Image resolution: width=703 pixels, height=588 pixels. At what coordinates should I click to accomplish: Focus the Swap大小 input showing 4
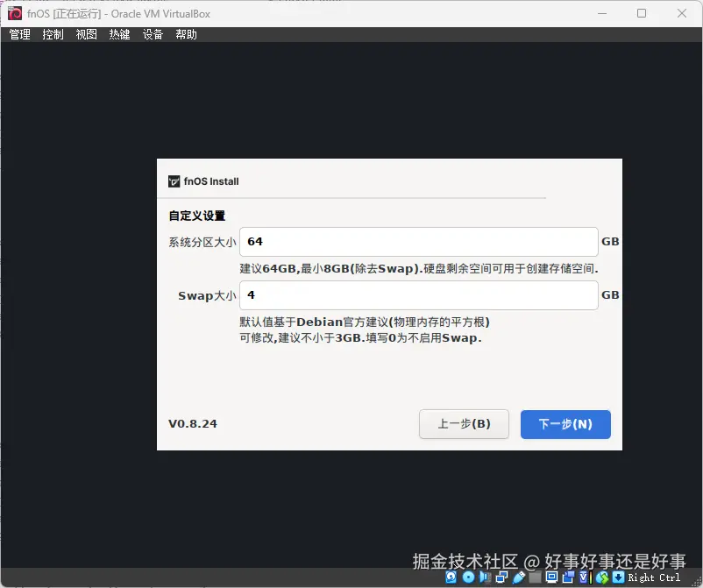[419, 295]
